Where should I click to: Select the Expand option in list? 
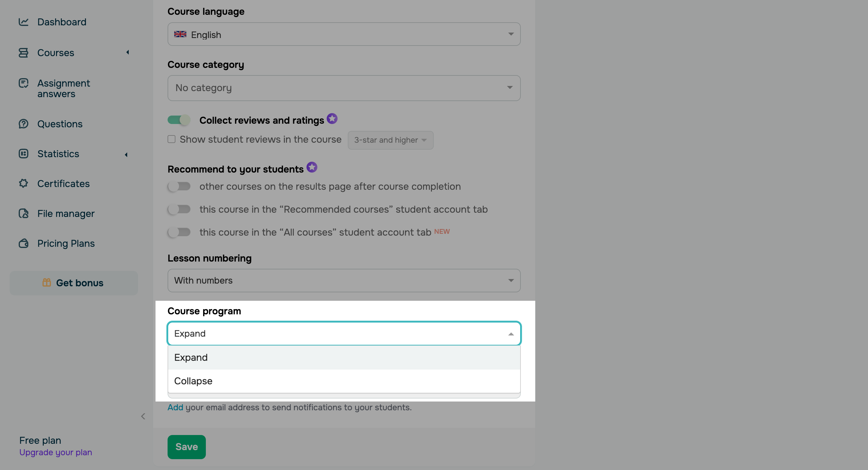pyautogui.click(x=191, y=357)
